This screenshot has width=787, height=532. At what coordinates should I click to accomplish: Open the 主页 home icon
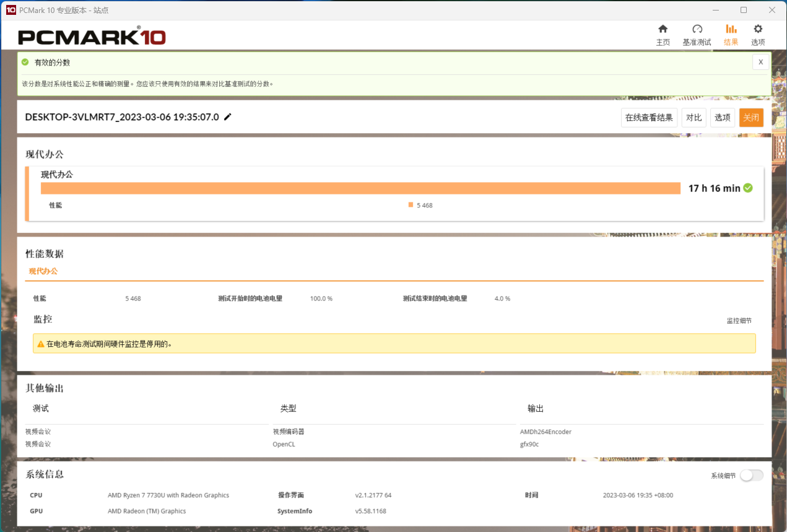[x=663, y=29]
